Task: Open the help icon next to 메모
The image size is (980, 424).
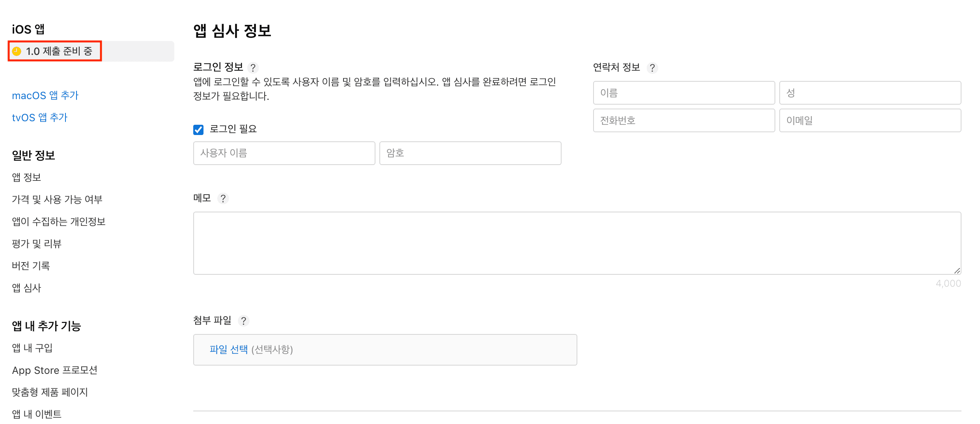Action: (223, 199)
